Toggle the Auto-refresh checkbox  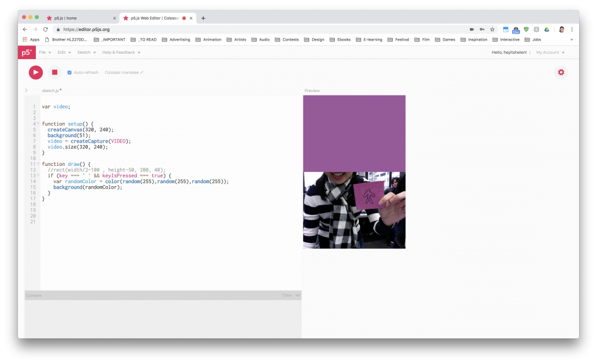[x=69, y=73]
